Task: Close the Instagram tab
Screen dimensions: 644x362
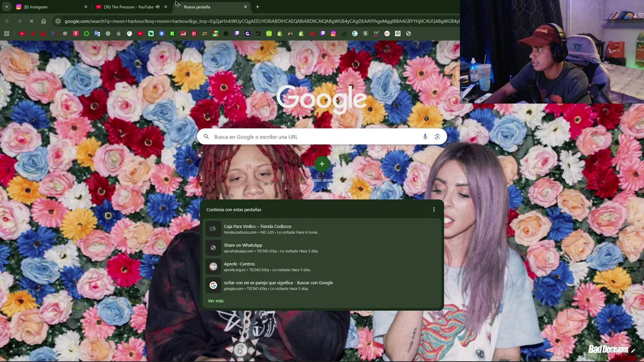Action: [x=86, y=7]
